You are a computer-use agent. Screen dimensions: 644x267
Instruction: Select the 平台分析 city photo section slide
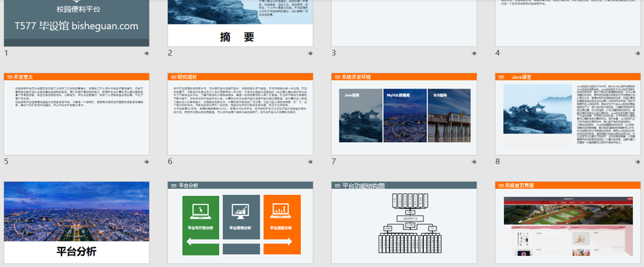point(76,223)
